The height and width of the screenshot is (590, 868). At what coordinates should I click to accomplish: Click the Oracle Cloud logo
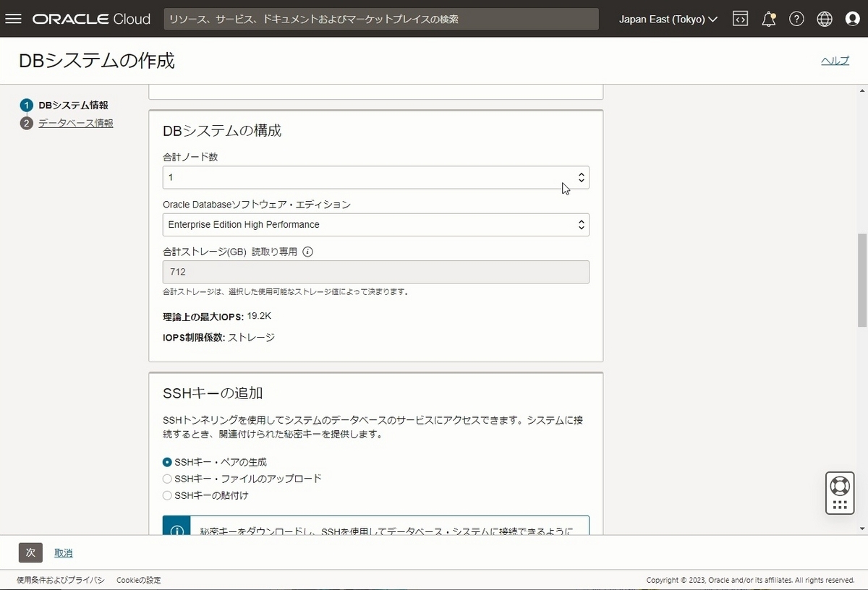point(90,19)
